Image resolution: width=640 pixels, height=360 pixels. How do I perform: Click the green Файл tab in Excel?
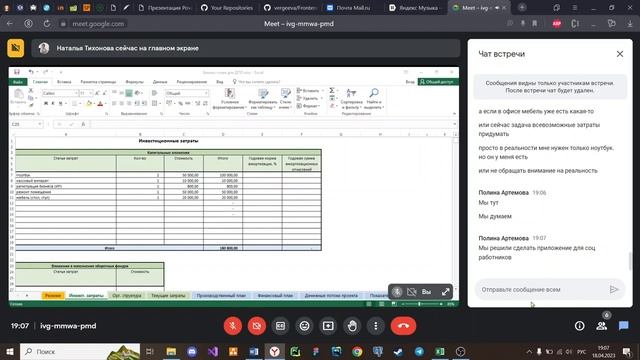point(18,82)
